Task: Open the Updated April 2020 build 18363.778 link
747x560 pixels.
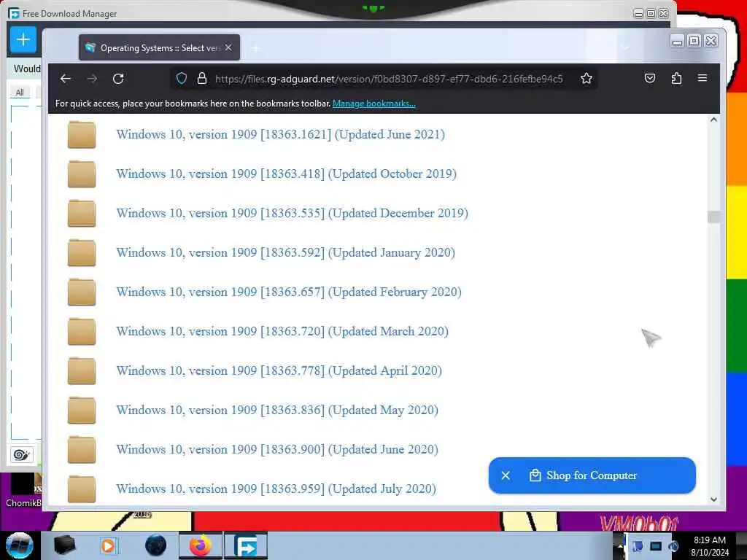Action: pos(279,371)
